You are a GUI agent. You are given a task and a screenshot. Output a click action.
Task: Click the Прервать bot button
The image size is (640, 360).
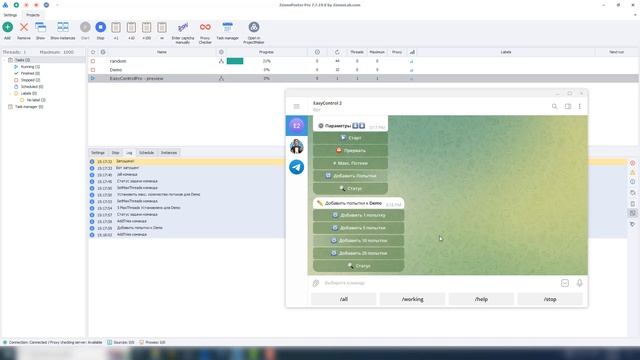350,151
